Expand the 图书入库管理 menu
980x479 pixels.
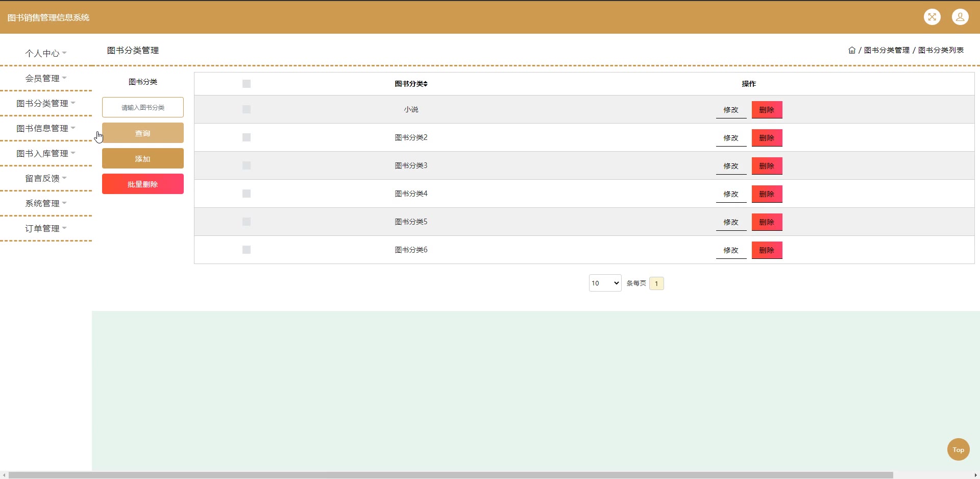46,153
